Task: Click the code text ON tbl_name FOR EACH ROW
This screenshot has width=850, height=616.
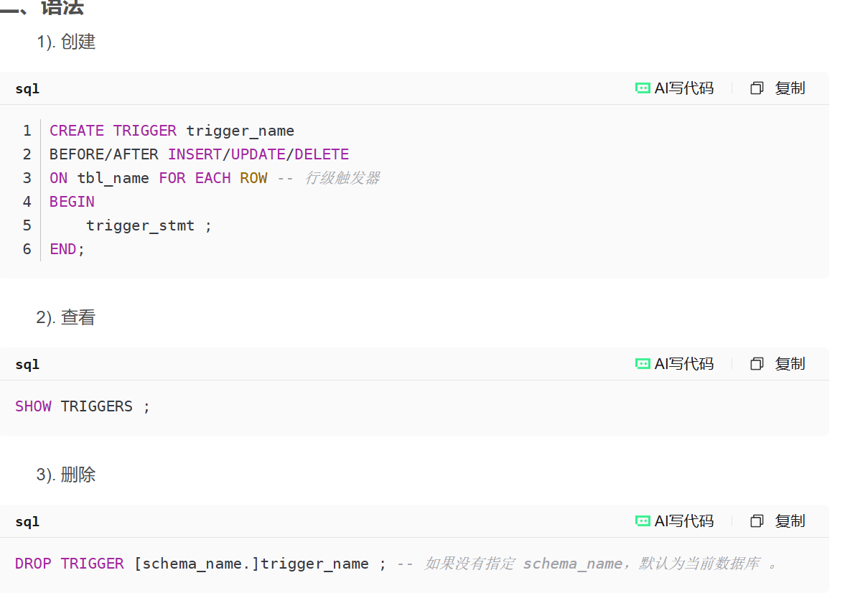Action: point(158,178)
